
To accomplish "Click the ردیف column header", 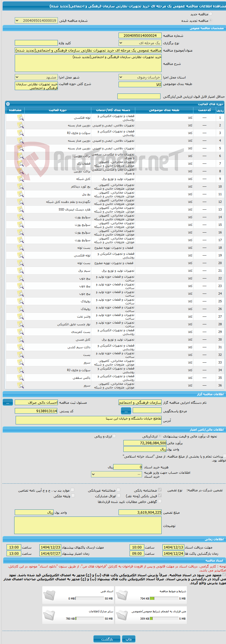I will pyautogui.click(x=220, y=110).
